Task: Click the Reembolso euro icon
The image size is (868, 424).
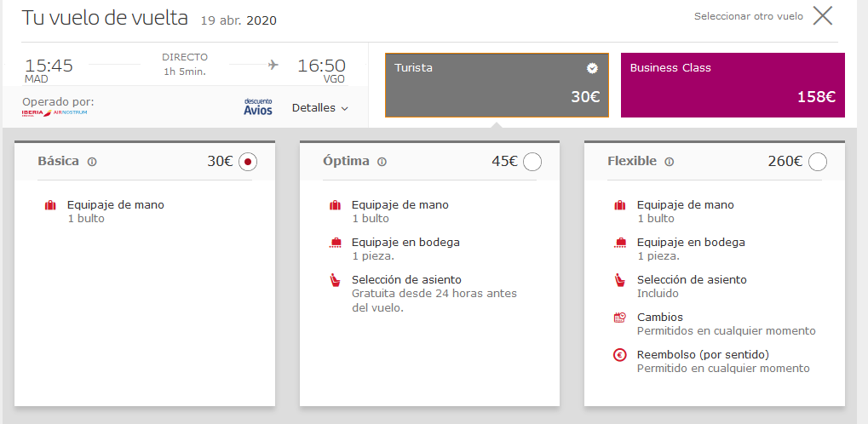Action: (x=620, y=355)
